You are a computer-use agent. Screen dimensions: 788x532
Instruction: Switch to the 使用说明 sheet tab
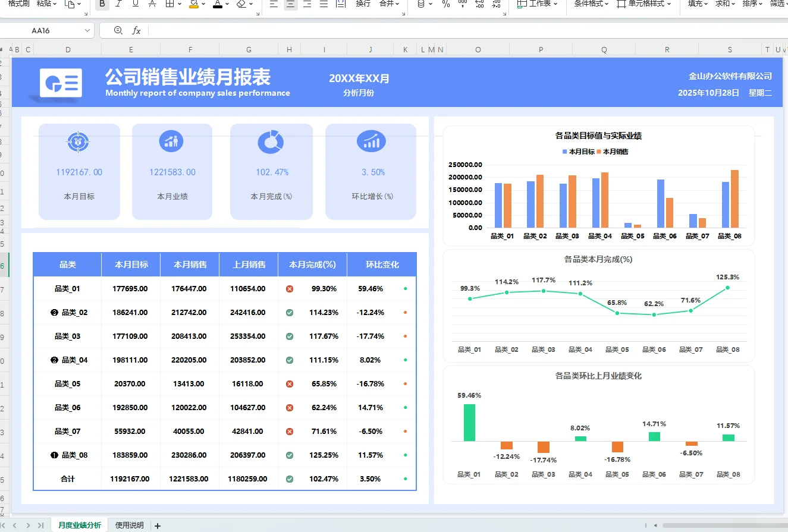[x=128, y=525]
